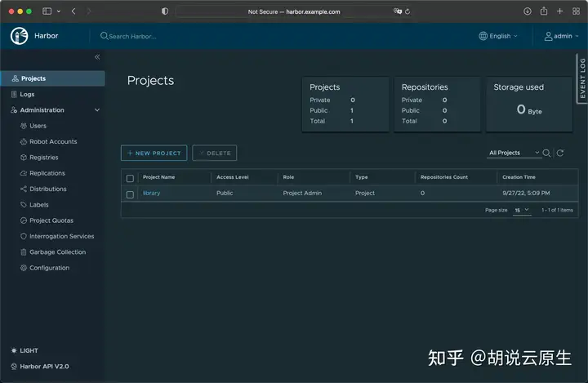Open Safari sidebar options dropdown arrow
Image resolution: width=588 pixels, height=383 pixels.
(x=59, y=11)
